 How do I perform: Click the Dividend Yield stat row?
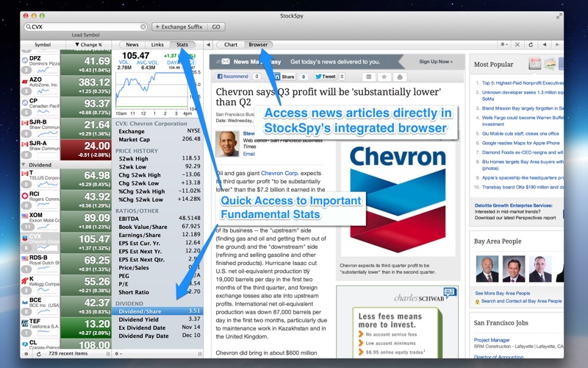pyautogui.click(x=158, y=319)
